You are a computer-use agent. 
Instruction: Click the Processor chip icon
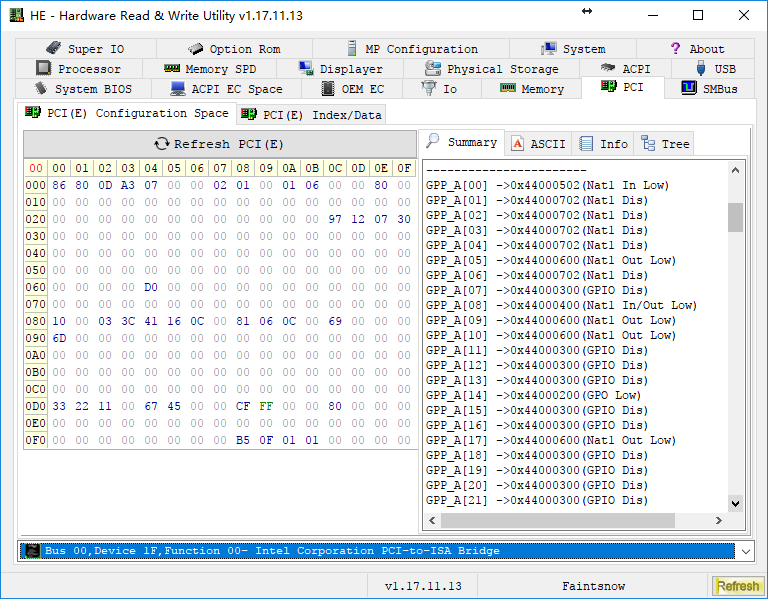[x=43, y=69]
